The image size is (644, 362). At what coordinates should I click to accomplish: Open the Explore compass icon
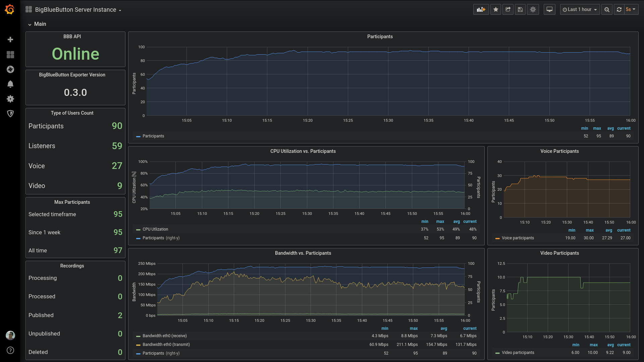10,69
